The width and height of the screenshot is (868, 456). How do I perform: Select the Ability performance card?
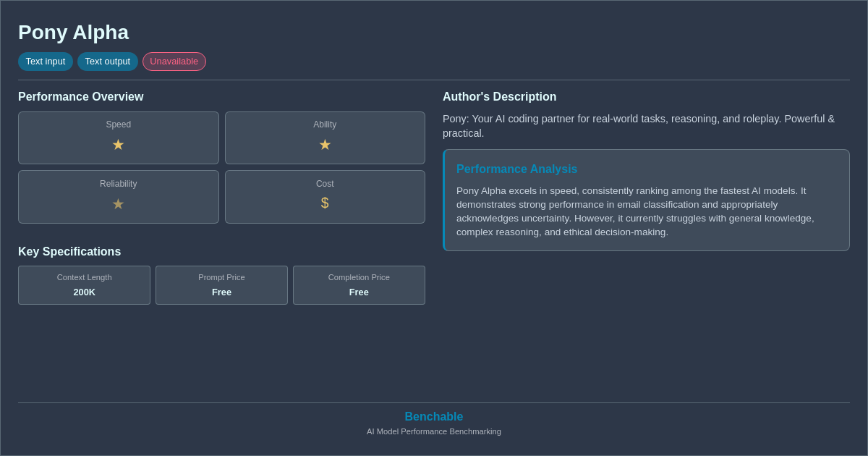tap(325, 138)
